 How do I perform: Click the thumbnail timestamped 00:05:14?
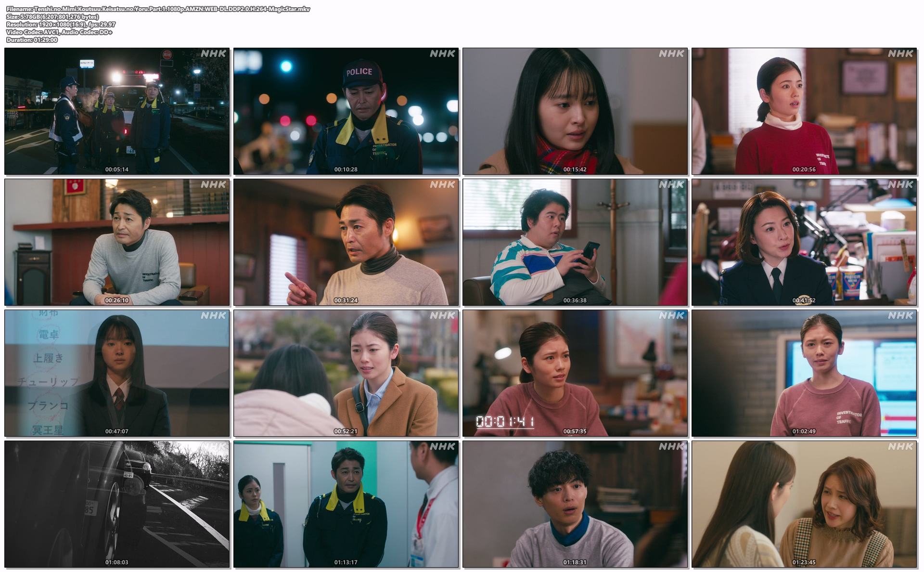[x=117, y=111]
